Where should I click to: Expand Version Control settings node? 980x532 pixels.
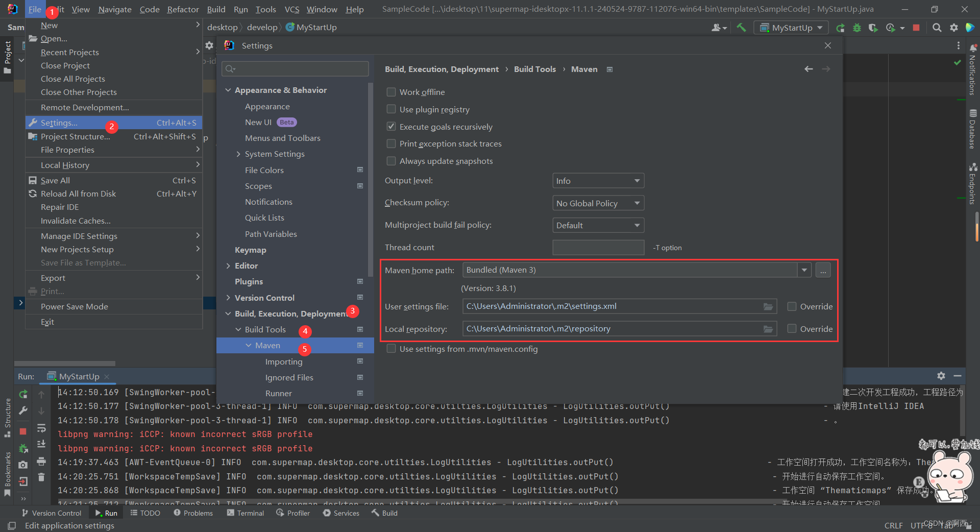pyautogui.click(x=228, y=298)
